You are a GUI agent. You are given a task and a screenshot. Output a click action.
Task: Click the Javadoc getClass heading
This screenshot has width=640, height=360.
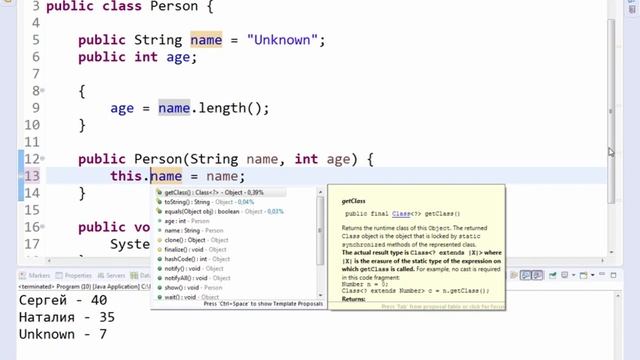point(353,201)
